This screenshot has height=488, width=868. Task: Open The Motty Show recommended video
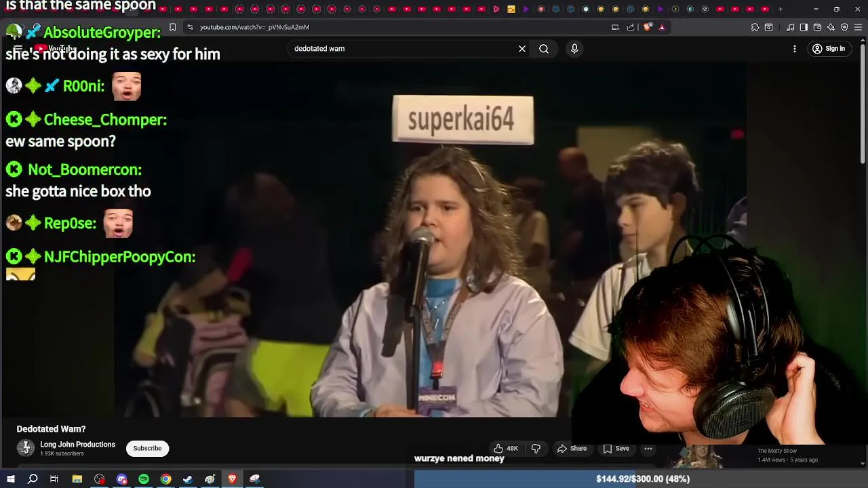point(777,451)
